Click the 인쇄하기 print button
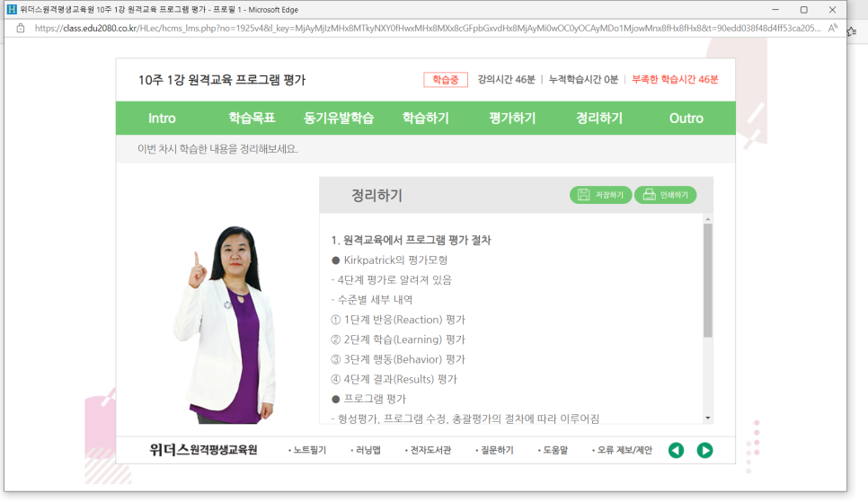The image size is (868, 502). coord(666,195)
